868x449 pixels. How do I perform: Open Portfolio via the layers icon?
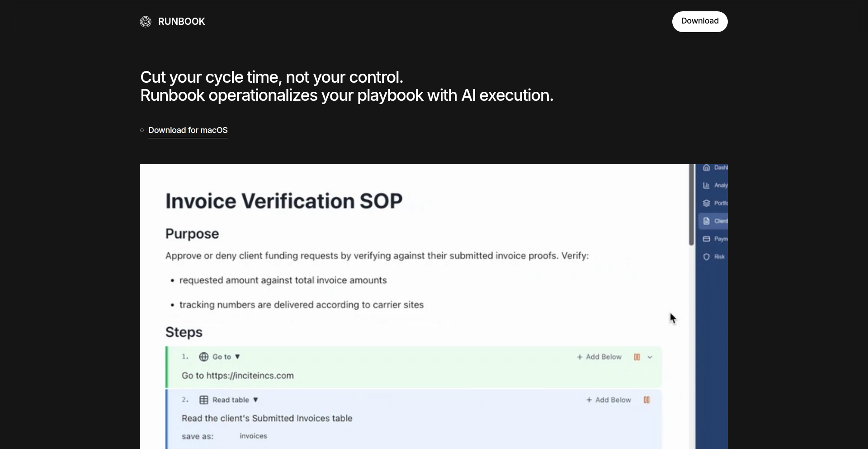click(x=707, y=203)
